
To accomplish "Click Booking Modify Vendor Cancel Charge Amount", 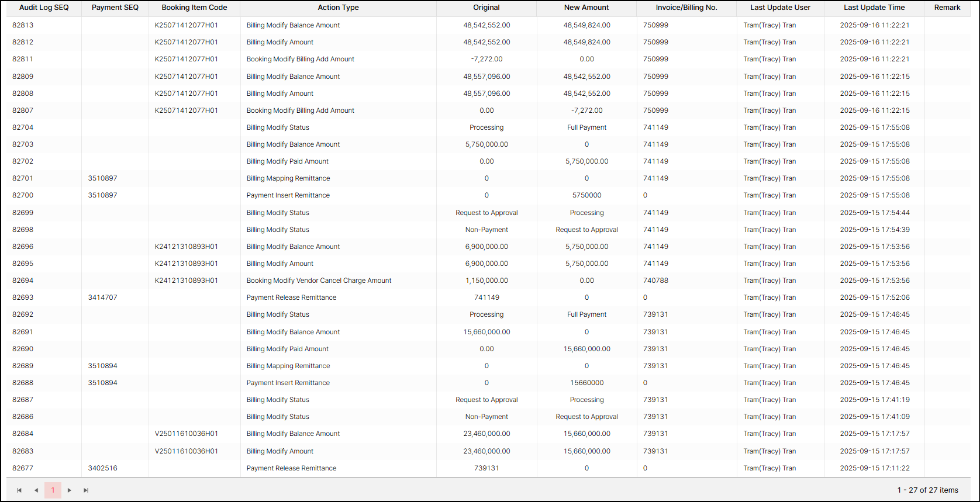I will tap(319, 281).
